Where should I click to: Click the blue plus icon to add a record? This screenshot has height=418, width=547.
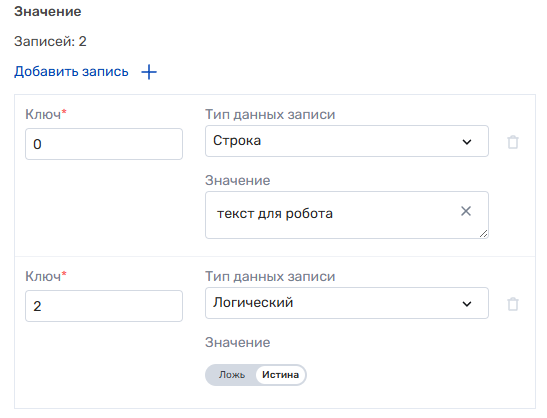point(149,72)
